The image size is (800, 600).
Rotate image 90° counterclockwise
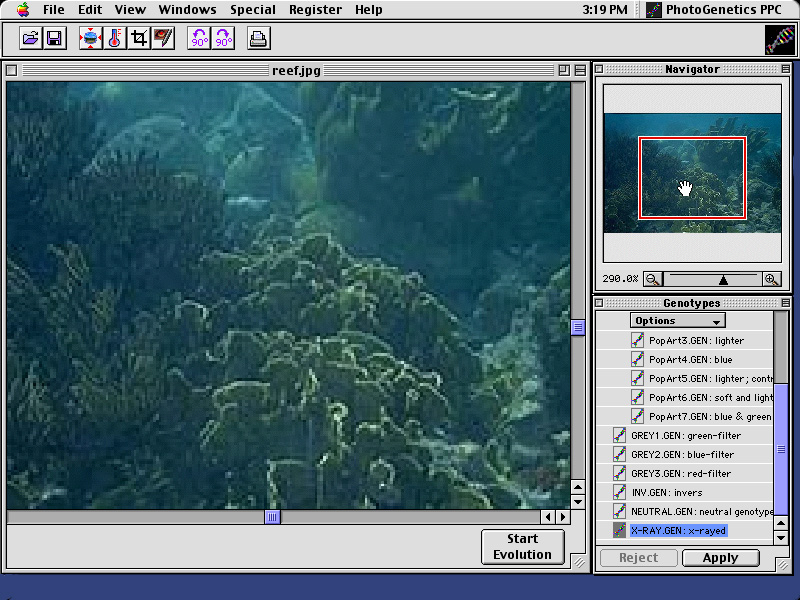coord(199,39)
